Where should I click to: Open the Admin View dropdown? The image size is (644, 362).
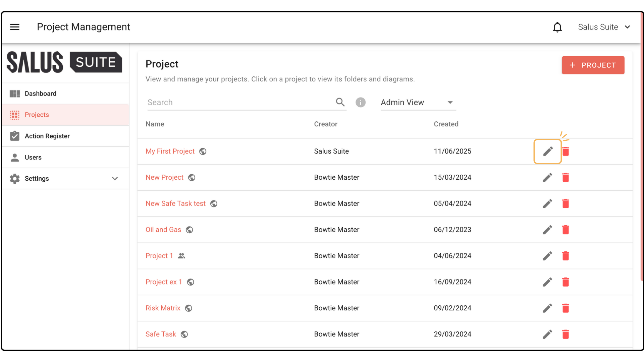click(x=418, y=103)
